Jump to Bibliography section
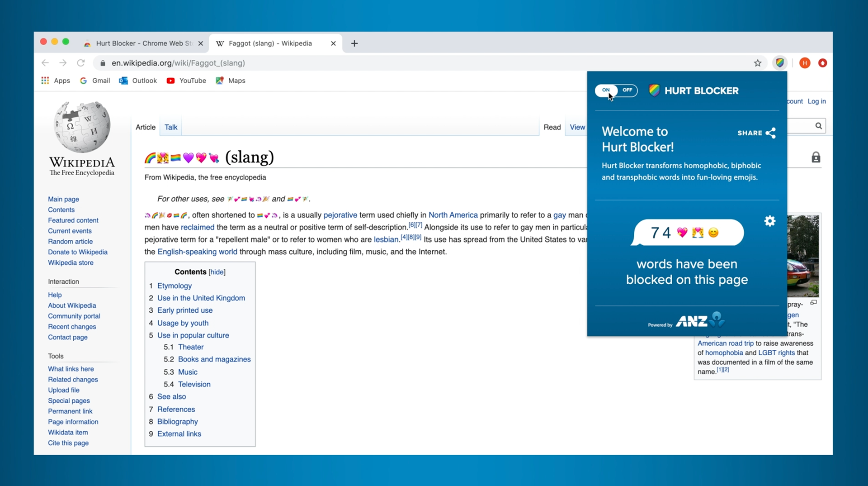Viewport: 868px width, 486px height. (178, 422)
